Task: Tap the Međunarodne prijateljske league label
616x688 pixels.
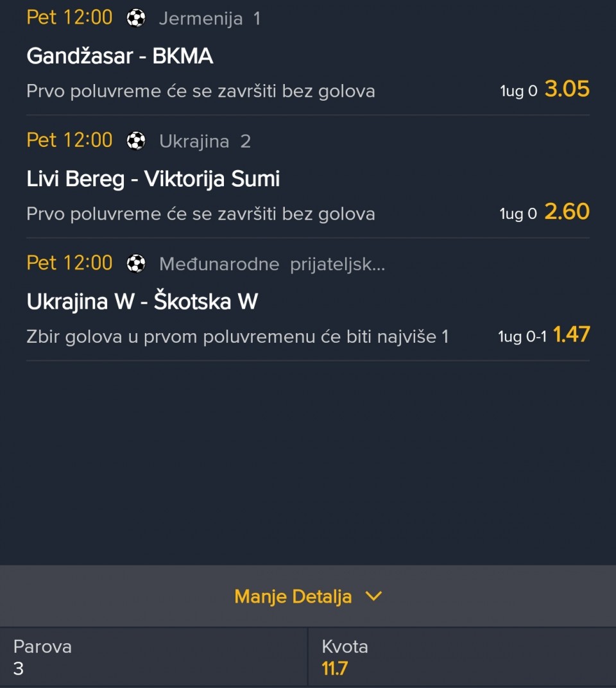Action: [271, 264]
